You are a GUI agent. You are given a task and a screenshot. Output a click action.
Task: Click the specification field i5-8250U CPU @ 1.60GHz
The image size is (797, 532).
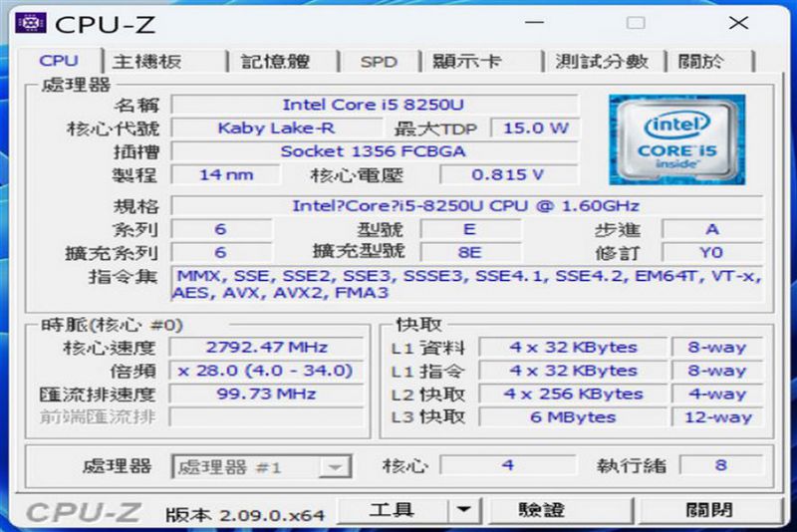(466, 206)
